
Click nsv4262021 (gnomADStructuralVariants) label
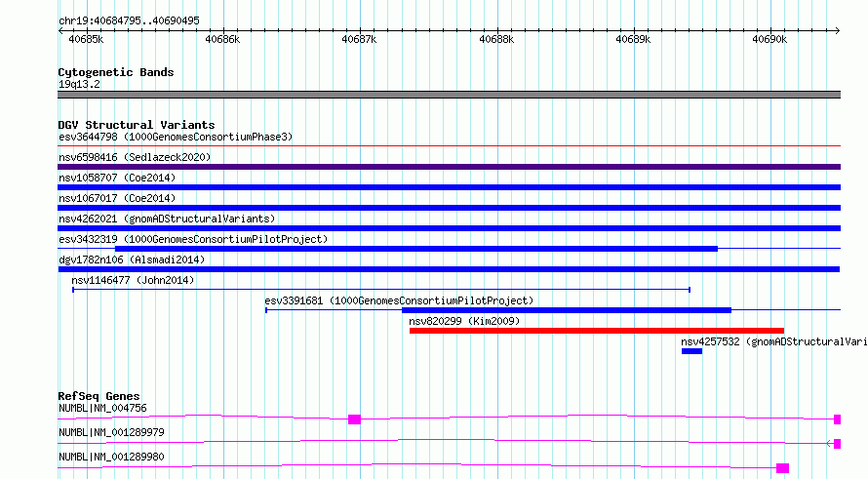[167, 219]
